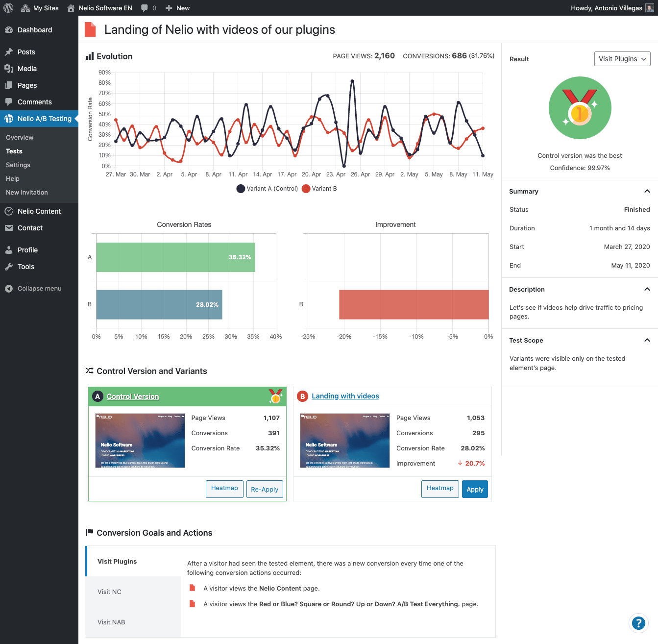658x644 pixels.
Task: Open the Overview submenu item
Action: coord(20,138)
